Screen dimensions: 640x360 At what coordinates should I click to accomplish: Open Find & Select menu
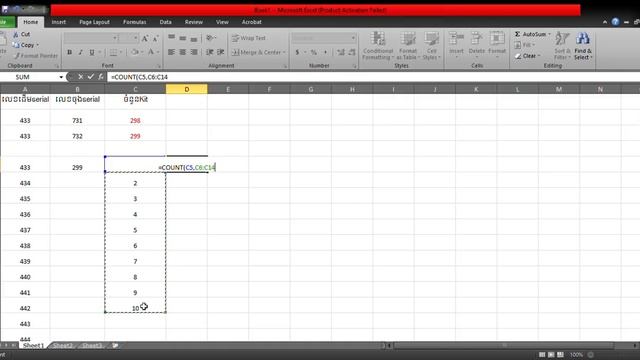click(x=583, y=46)
